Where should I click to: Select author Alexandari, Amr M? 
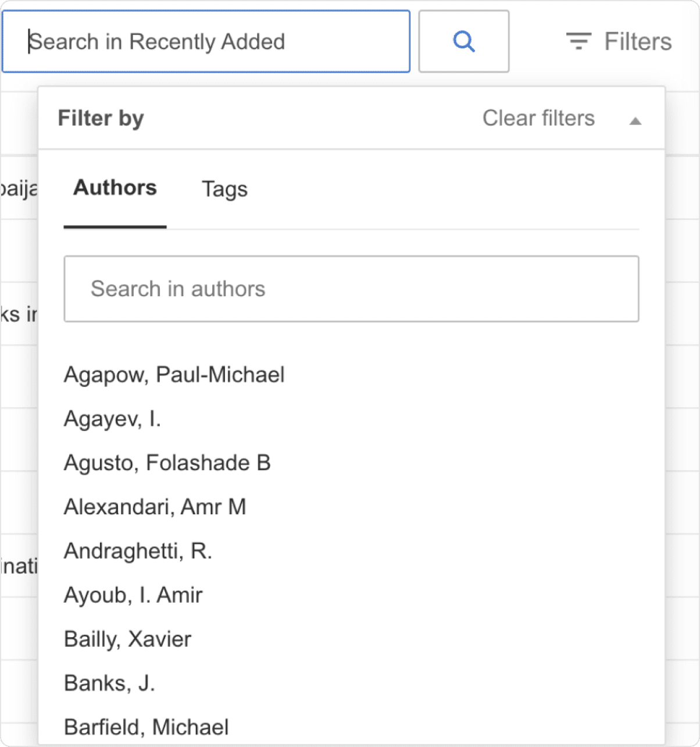click(x=155, y=506)
